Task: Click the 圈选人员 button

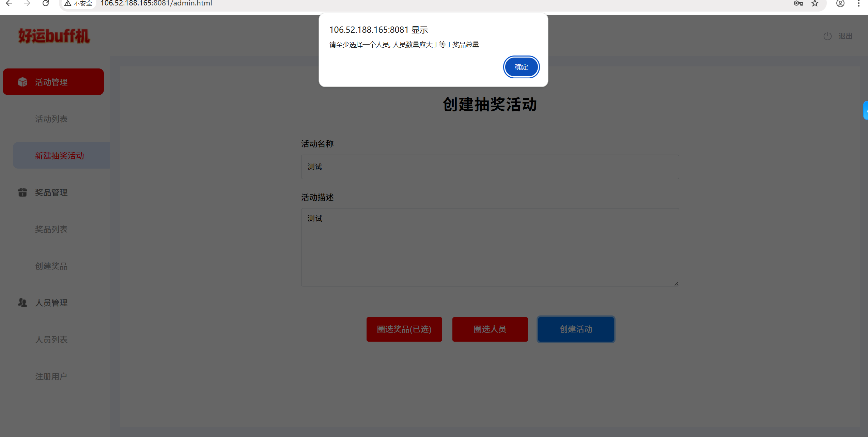Action: tap(490, 329)
